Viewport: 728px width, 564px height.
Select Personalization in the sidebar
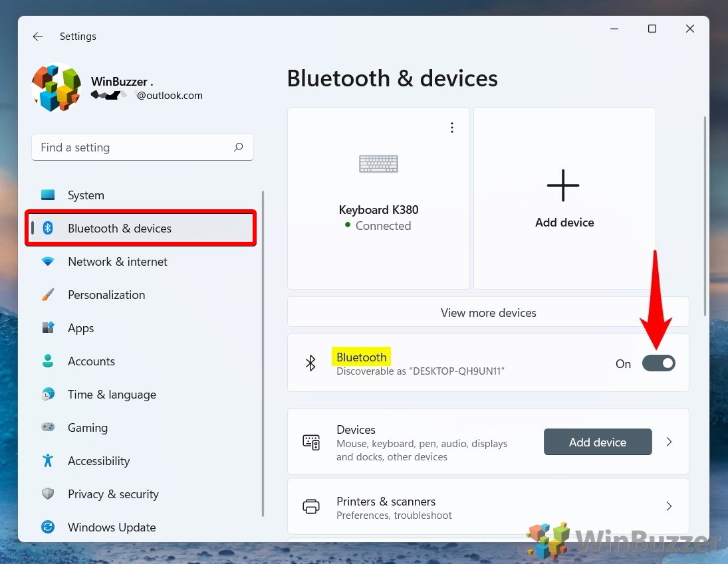click(x=106, y=295)
